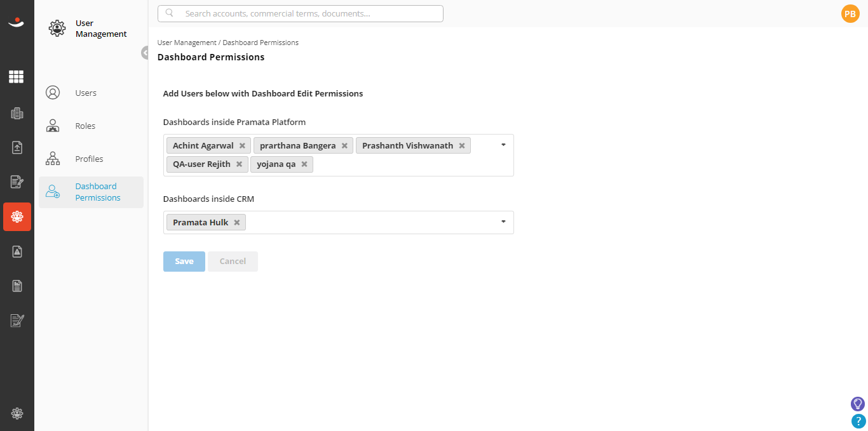Go to Profiles section
This screenshot has height=431, width=868.
pos(89,159)
